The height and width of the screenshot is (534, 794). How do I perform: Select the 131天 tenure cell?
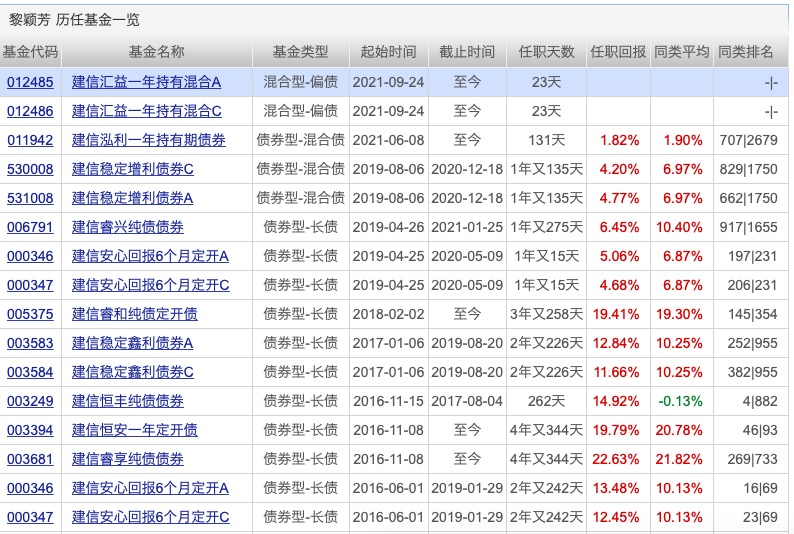tap(546, 140)
